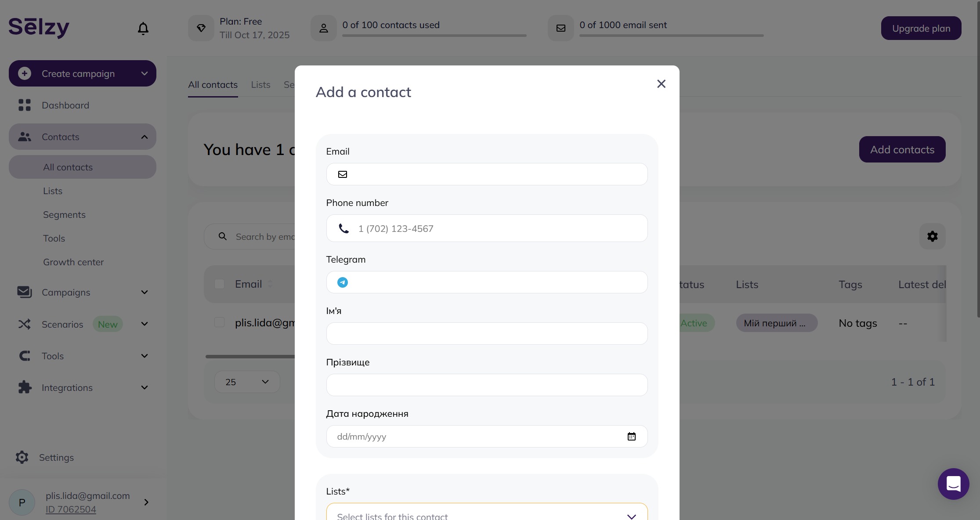Check the plis.lida contact row checkbox

click(220, 322)
